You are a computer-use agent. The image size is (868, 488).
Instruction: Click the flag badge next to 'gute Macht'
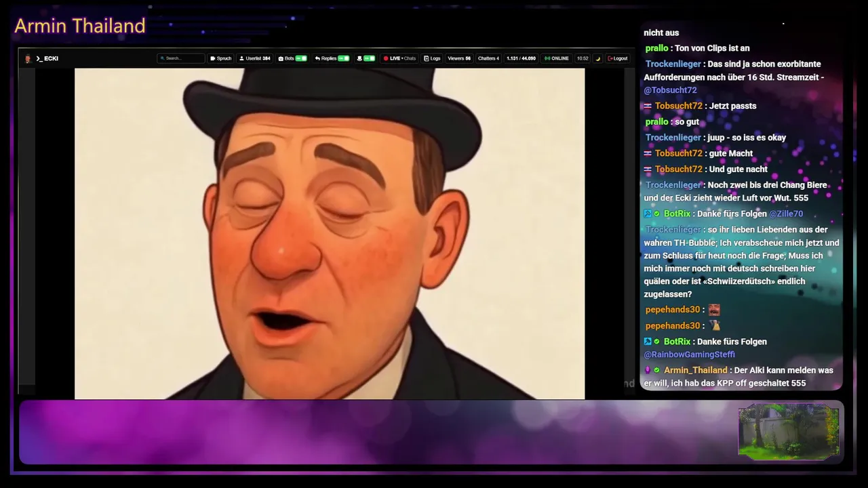click(648, 154)
